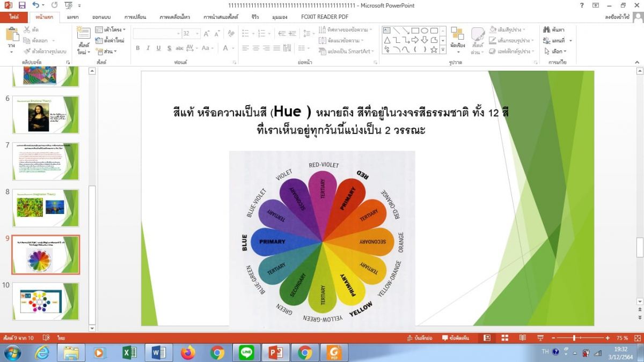Select slide 10 thumbnail in slide panel
Viewport: 644px width, 362px height.
(46, 301)
